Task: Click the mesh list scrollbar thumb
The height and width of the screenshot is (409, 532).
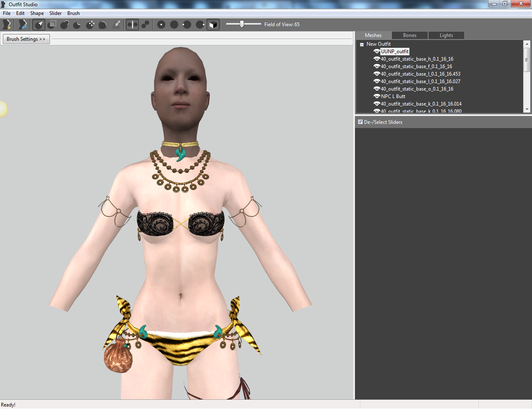Action: (527, 59)
